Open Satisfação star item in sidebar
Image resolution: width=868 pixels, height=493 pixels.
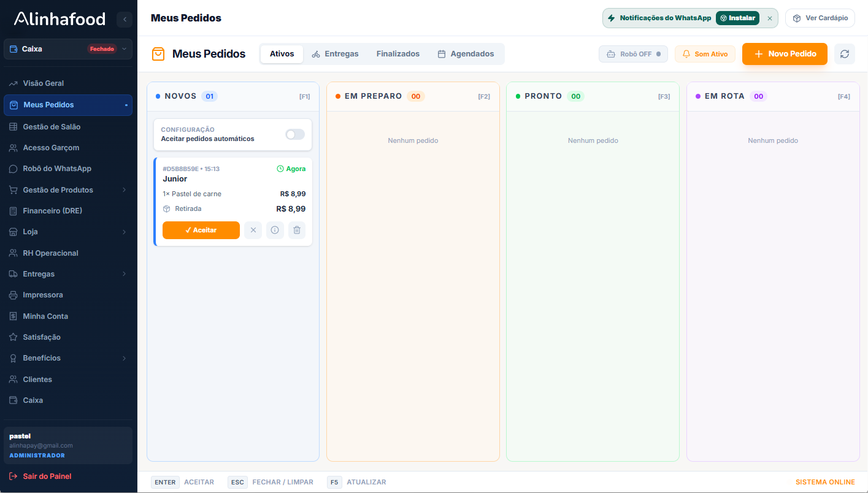click(x=41, y=337)
